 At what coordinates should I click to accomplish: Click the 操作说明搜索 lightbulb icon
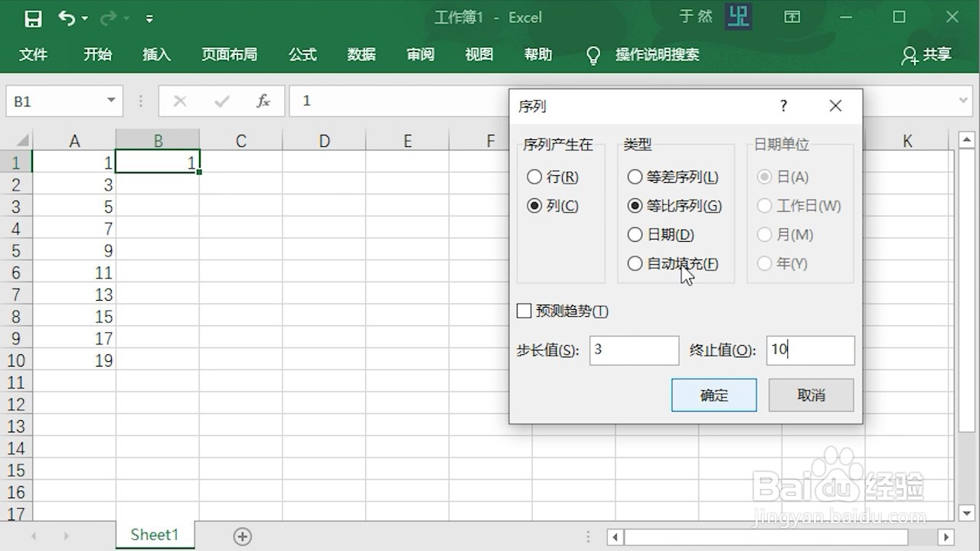(593, 54)
